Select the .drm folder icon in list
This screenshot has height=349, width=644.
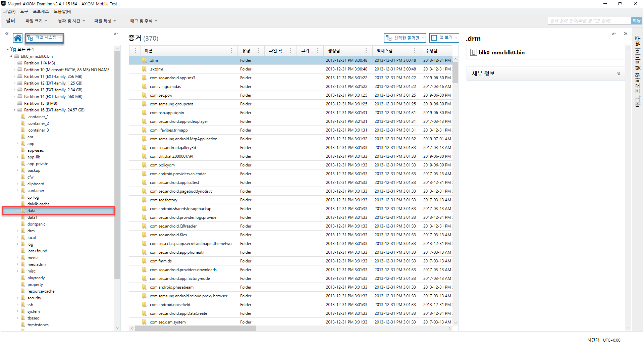coord(144,60)
